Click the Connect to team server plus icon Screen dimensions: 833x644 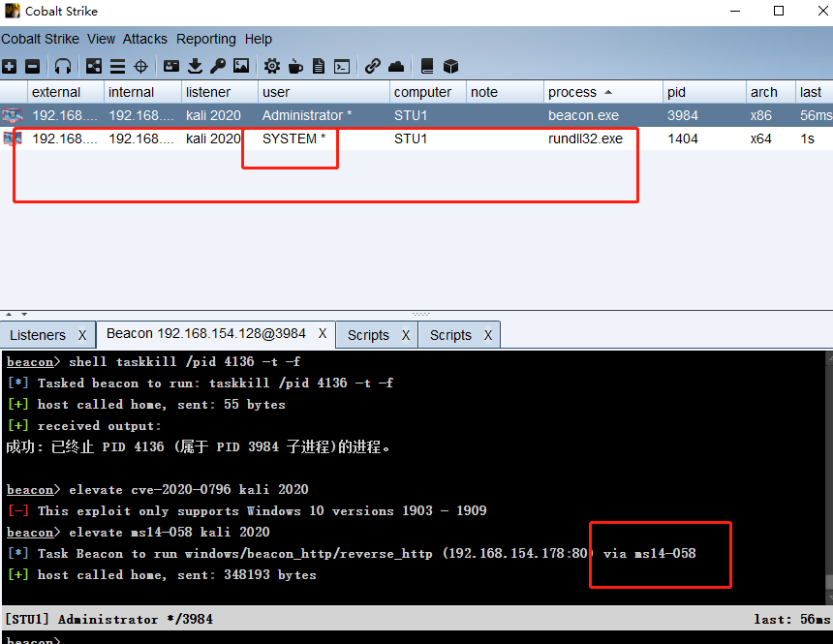(x=9, y=67)
